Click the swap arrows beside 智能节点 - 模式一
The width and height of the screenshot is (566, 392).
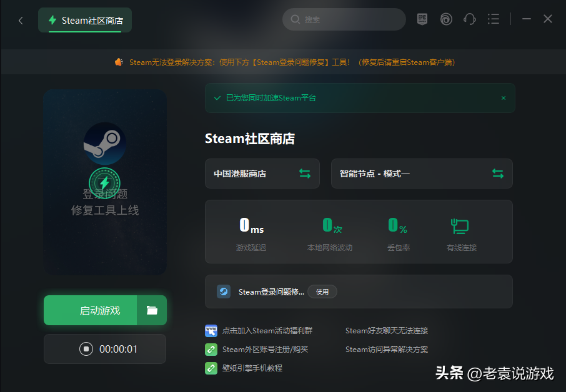(x=499, y=174)
